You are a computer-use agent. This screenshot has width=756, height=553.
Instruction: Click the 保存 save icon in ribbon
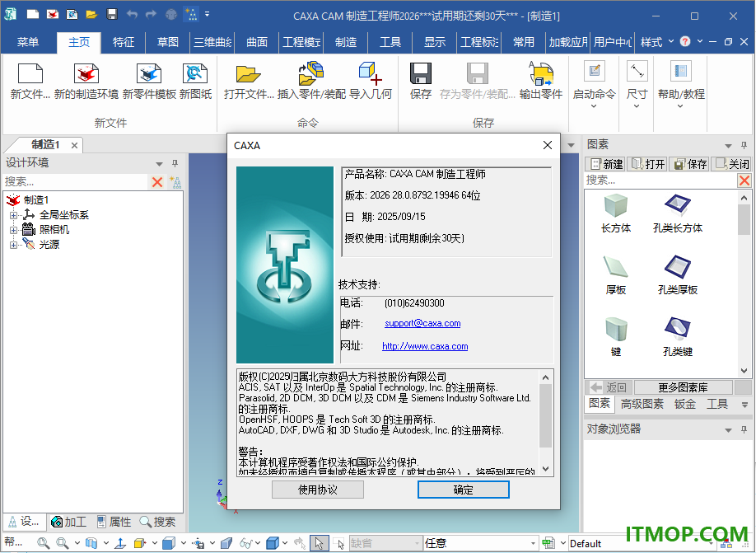click(421, 73)
